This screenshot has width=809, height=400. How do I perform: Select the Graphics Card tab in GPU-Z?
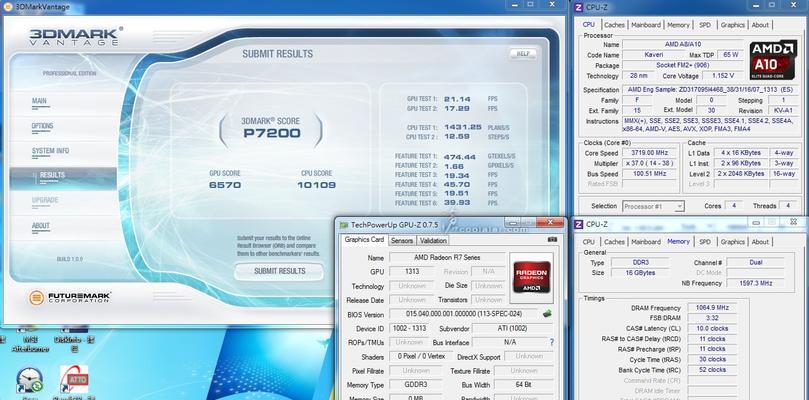click(364, 240)
